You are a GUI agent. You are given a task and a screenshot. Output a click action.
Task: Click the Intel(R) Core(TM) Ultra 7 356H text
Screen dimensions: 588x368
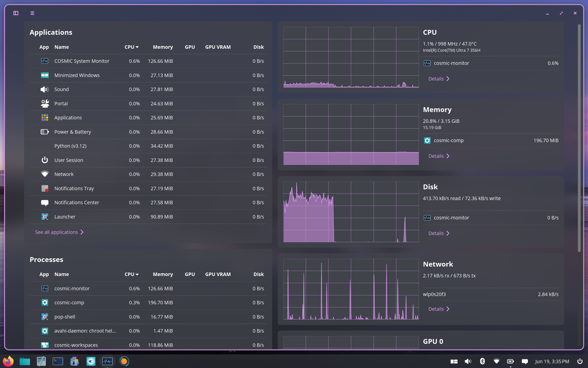pos(451,50)
